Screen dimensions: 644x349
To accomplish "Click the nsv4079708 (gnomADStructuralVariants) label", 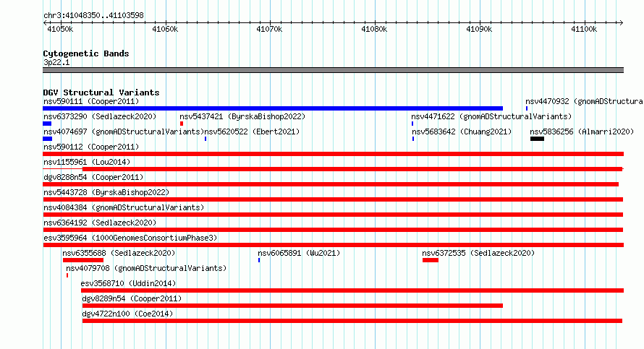I will click(x=146, y=268).
